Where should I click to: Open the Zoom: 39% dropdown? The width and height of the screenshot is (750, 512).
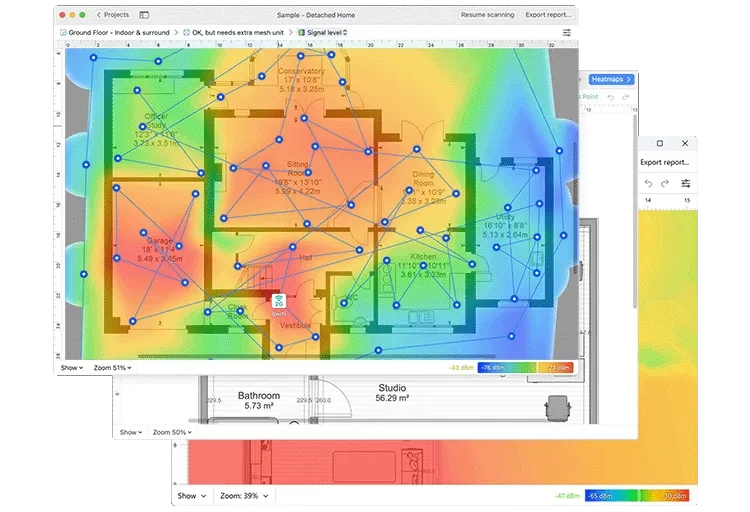click(x=244, y=496)
